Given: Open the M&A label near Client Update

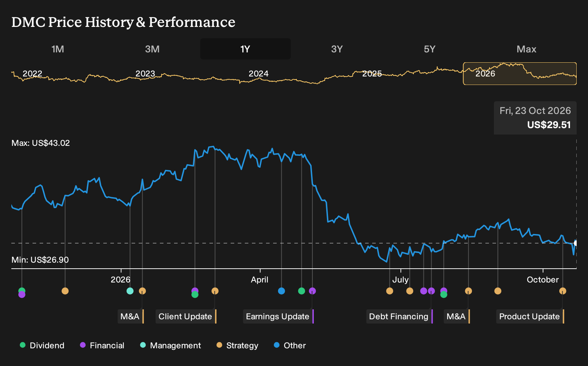Looking at the screenshot, I should pos(131,316).
